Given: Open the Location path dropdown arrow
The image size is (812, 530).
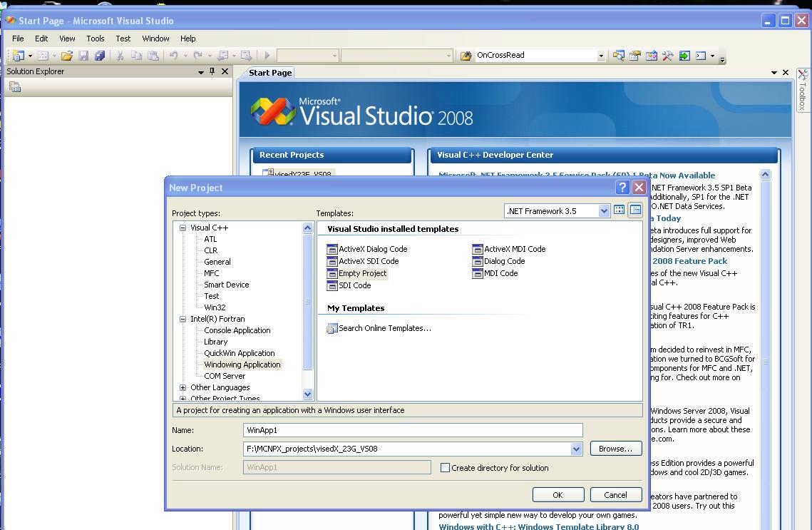Looking at the screenshot, I should pyautogui.click(x=576, y=449).
